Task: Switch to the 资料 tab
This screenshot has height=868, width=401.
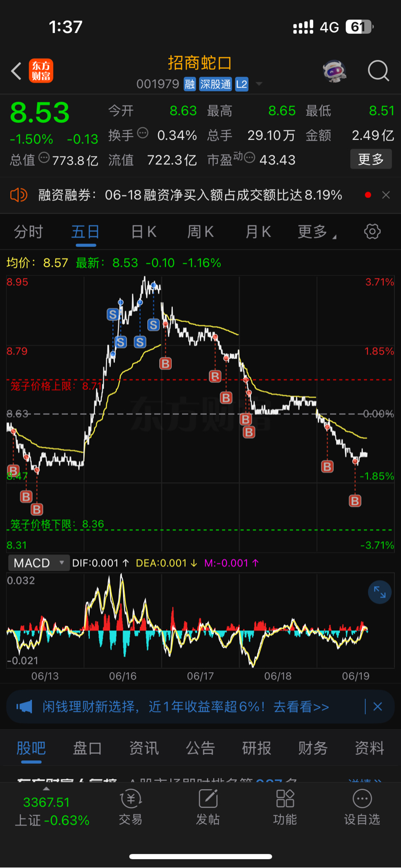Action: point(370,748)
